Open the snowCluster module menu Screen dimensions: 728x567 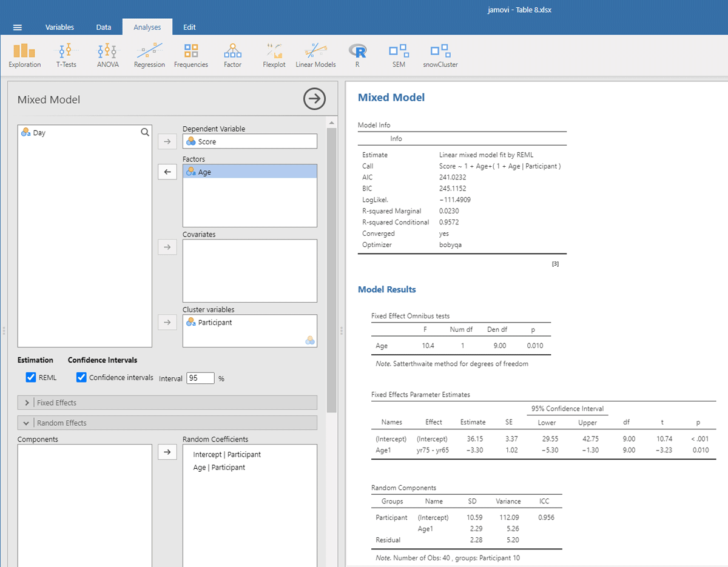(x=440, y=55)
